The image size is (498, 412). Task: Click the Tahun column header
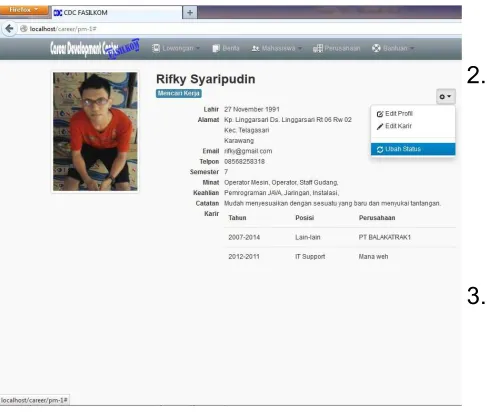[237, 218]
